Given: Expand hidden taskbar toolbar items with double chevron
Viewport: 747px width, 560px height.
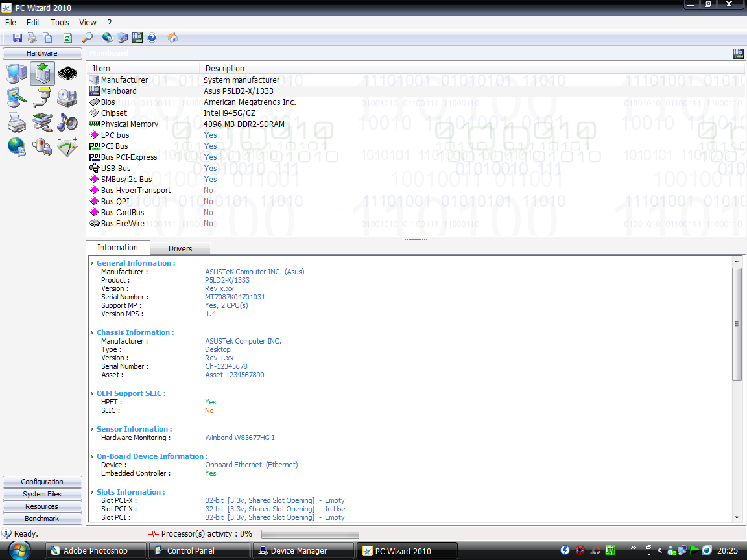Looking at the screenshot, I should pyautogui.click(x=633, y=547).
